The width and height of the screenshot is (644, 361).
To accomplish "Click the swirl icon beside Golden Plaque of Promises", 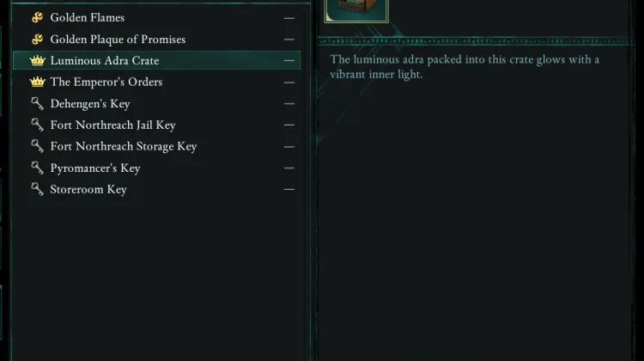I will click(x=37, y=39).
